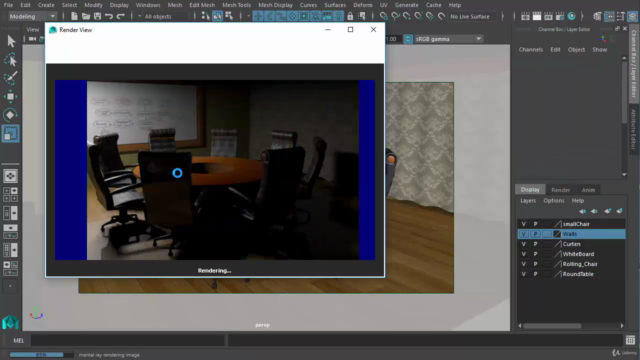Create layer from selected icon
Viewport: 640px width, 360px height.
pyautogui.click(x=620, y=211)
